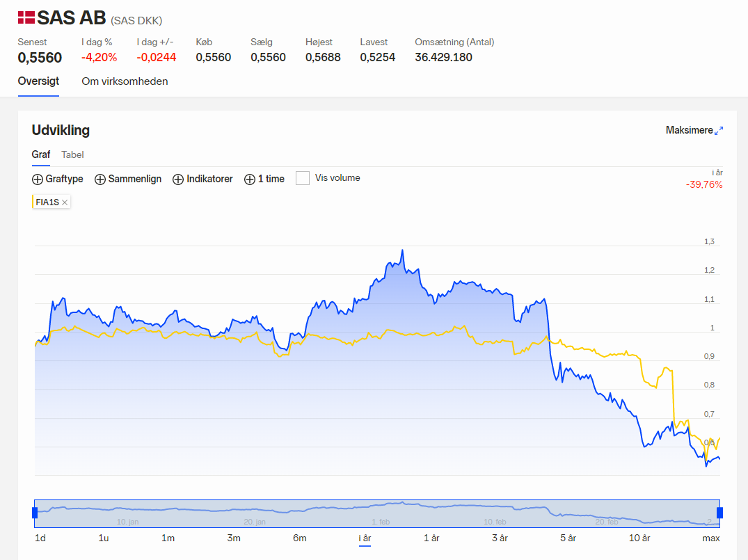Set chart period to 1m

[168, 538]
